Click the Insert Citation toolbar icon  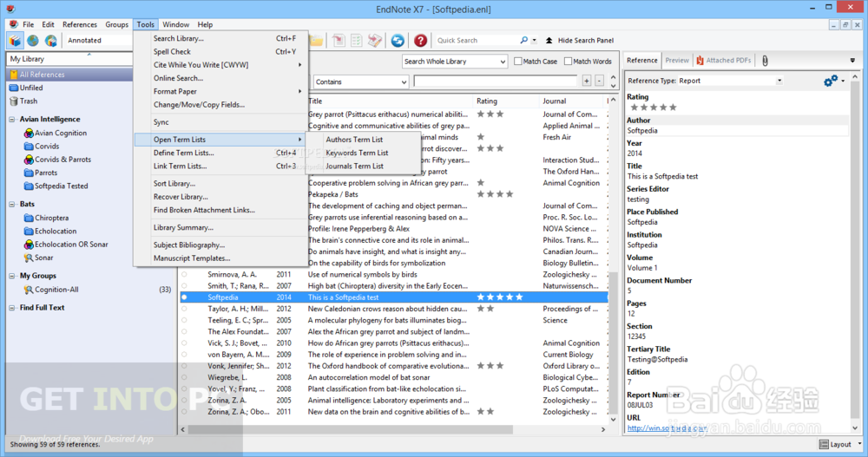coord(339,41)
